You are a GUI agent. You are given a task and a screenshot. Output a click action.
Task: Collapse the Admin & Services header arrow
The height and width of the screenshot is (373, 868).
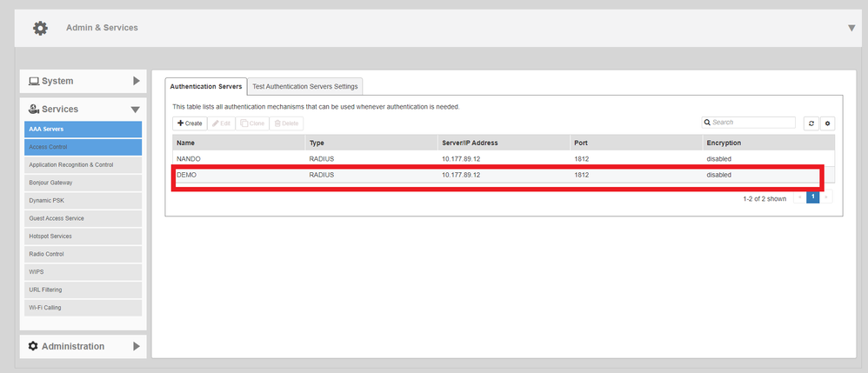click(851, 28)
